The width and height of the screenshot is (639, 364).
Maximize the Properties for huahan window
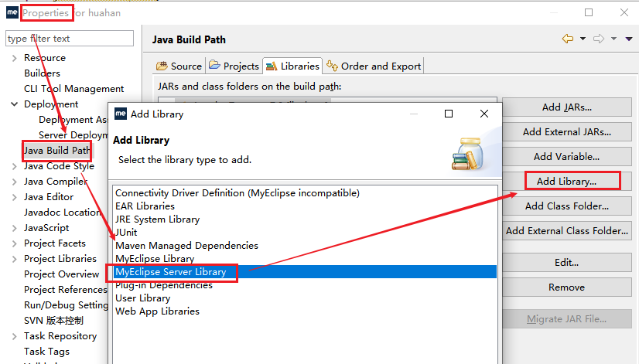589,12
